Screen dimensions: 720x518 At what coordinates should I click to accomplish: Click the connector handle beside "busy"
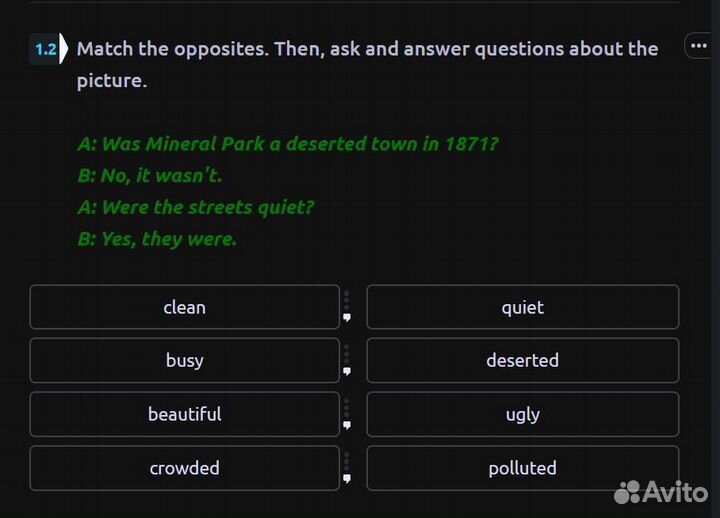347,360
